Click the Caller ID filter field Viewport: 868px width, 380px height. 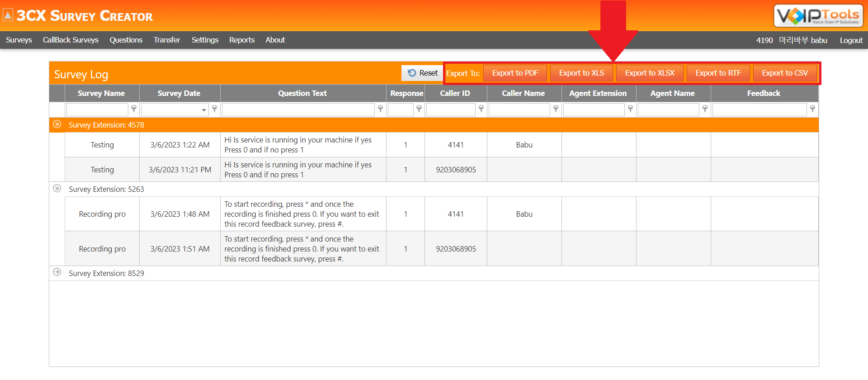(451, 109)
